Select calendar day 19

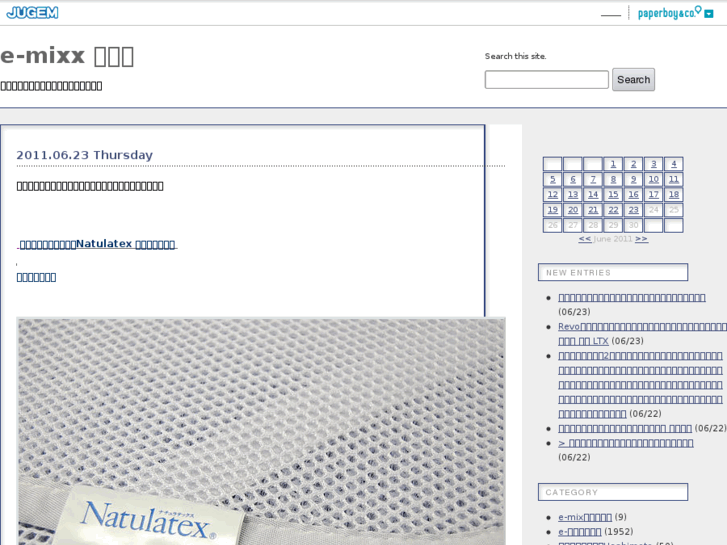tap(553, 210)
